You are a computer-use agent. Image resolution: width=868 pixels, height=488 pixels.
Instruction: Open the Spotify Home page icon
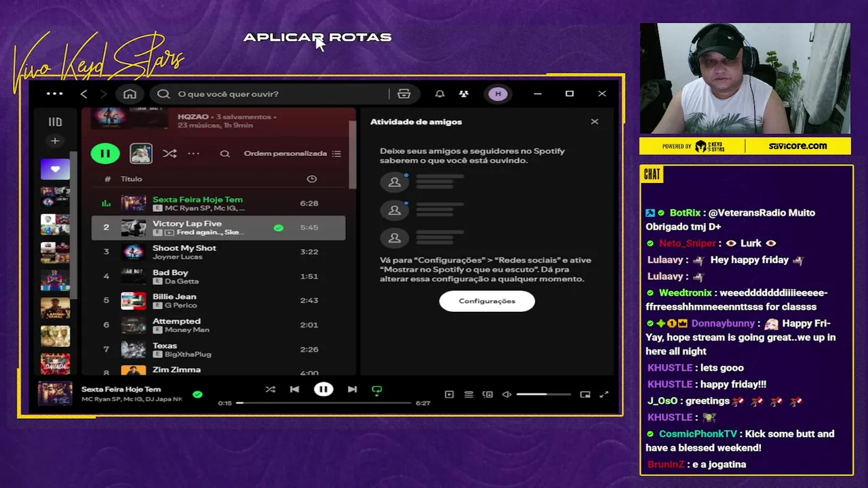coord(130,94)
